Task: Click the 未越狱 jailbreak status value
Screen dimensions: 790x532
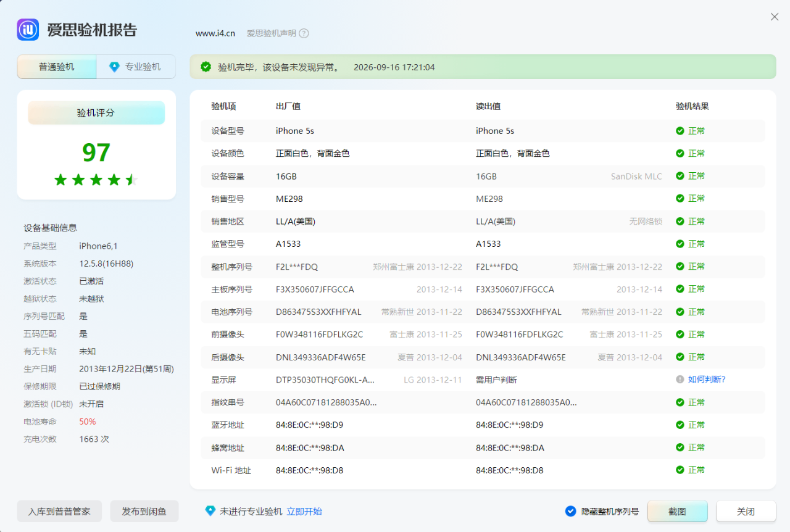Action: click(x=91, y=299)
